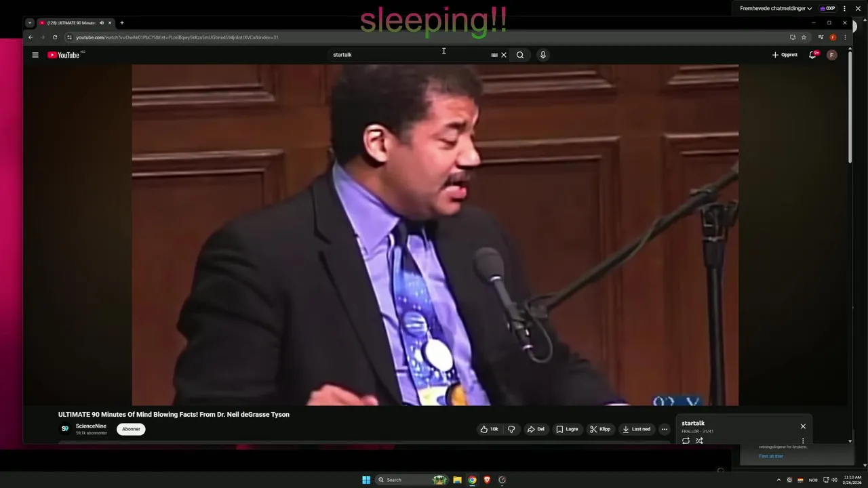Dislike the video with the thumbs down
The image size is (868, 488).
pyautogui.click(x=512, y=429)
